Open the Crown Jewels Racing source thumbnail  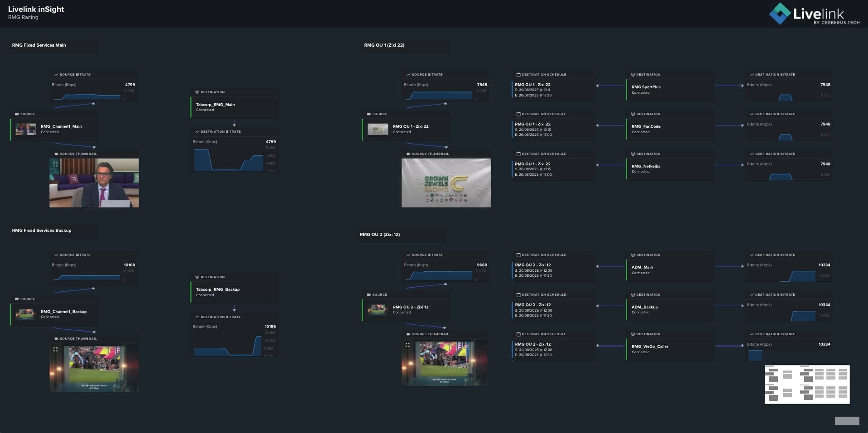pos(446,183)
